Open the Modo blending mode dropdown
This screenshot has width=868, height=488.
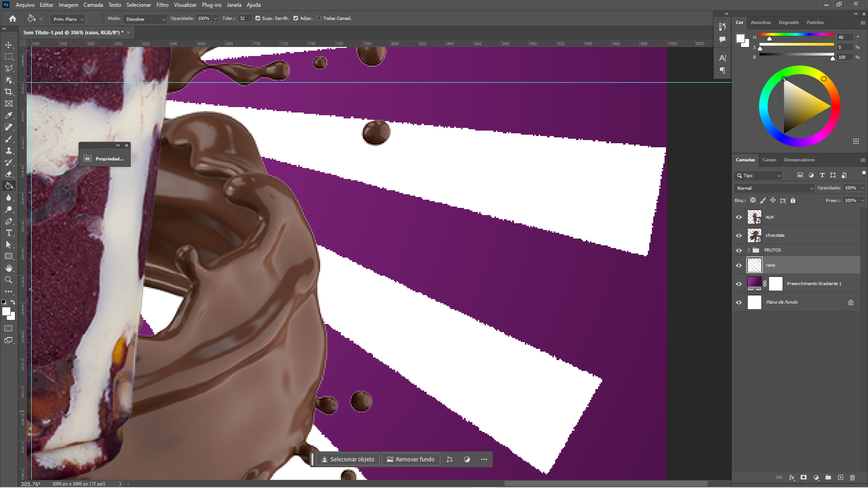(x=144, y=19)
